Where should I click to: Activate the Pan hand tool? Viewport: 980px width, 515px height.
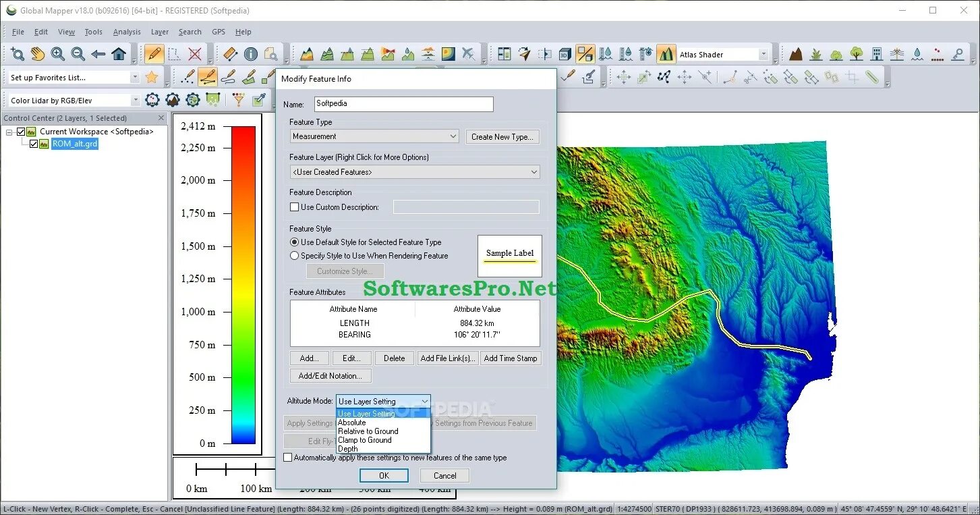coord(38,54)
